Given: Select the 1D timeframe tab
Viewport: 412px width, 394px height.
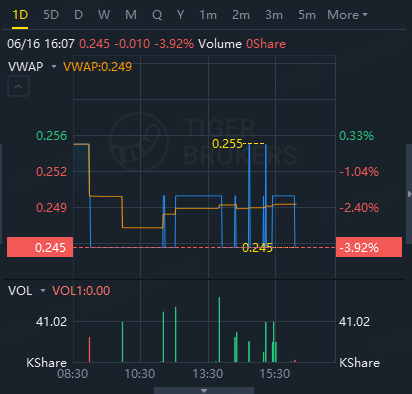Looking at the screenshot, I should click(x=20, y=15).
